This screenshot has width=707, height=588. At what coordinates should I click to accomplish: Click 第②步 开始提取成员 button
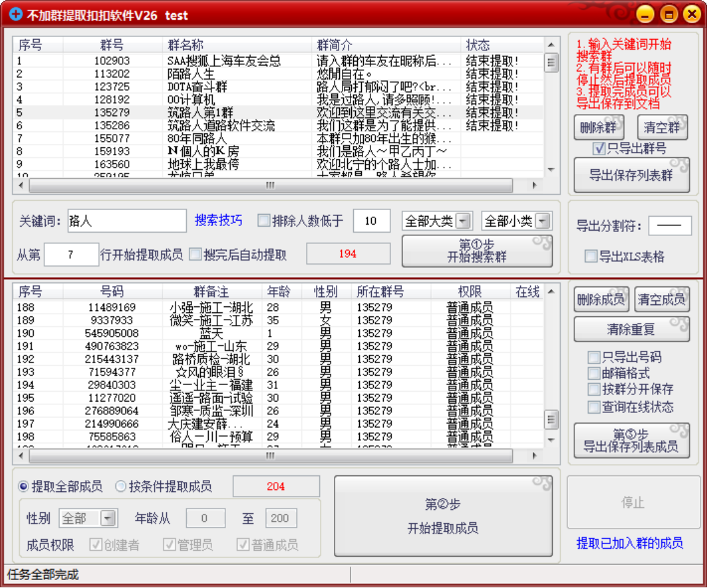(x=443, y=516)
